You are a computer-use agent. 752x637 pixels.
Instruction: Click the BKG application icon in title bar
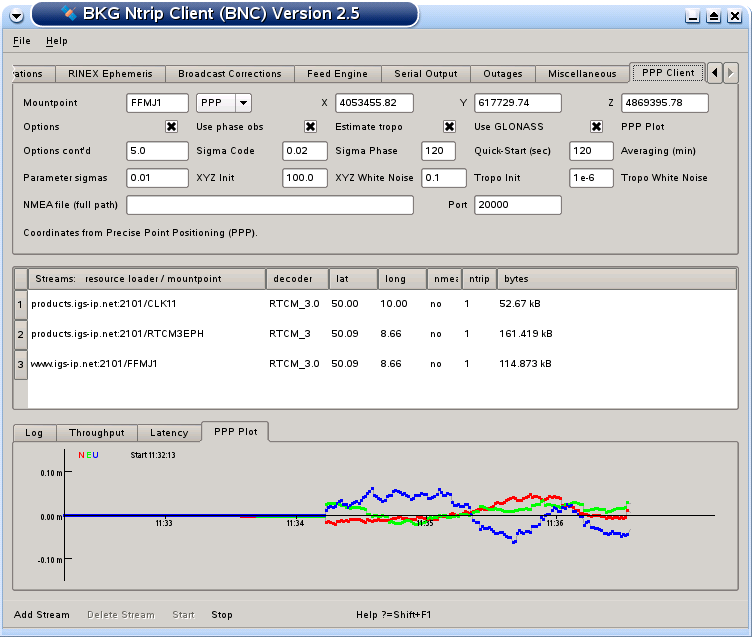coord(68,14)
